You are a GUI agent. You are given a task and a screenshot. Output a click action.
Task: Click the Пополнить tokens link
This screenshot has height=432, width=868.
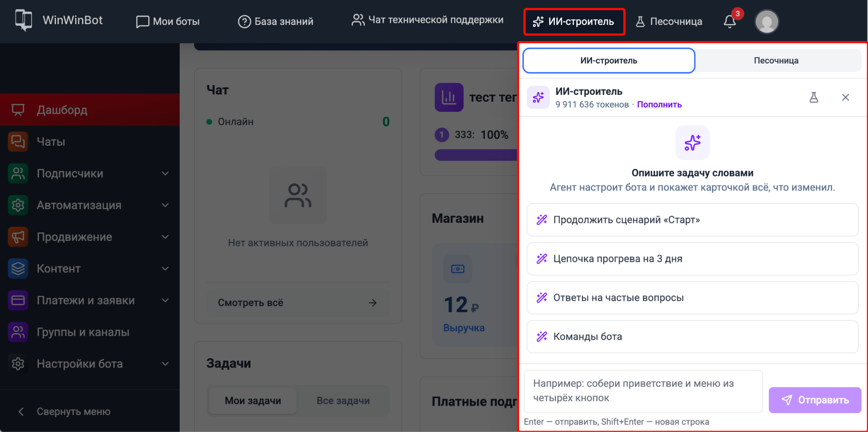point(659,105)
